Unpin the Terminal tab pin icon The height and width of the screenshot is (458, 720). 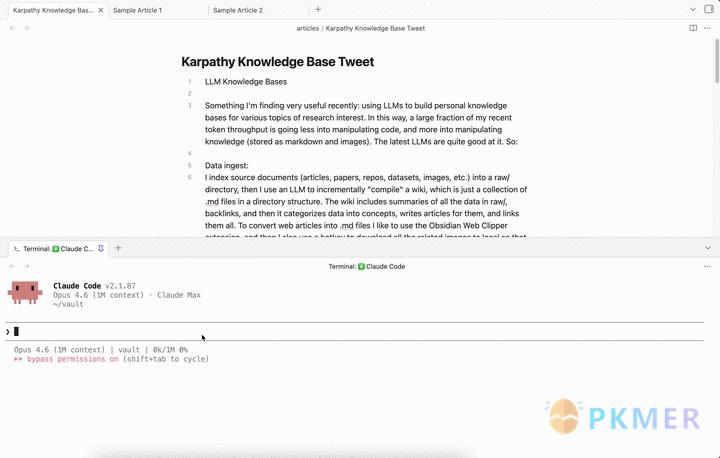click(x=101, y=249)
